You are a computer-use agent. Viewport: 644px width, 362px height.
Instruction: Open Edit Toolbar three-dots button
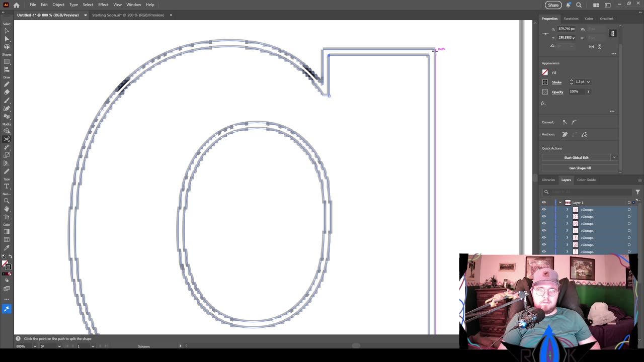point(7,299)
